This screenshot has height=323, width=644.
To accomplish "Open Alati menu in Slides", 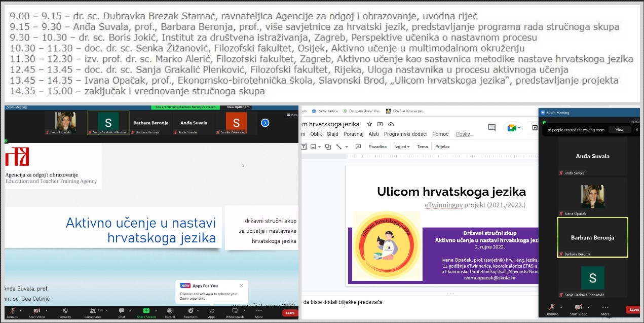I will 374,134.
